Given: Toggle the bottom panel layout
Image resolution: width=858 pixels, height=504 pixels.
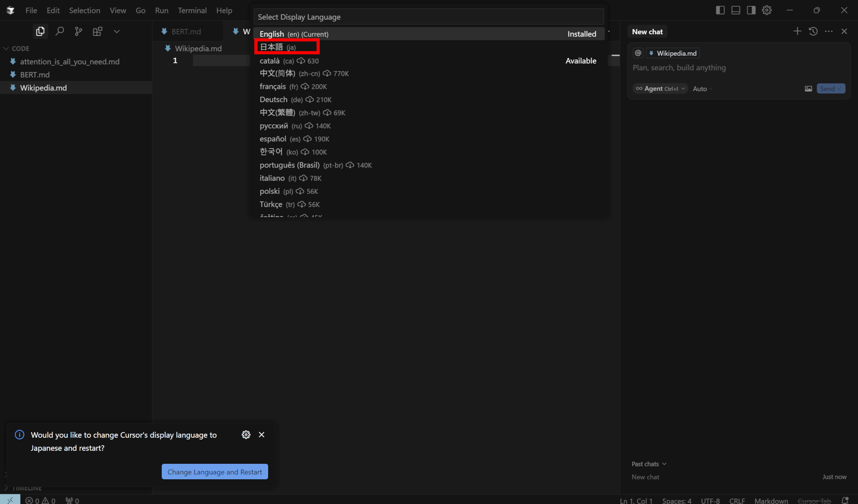Looking at the screenshot, I should [736, 10].
